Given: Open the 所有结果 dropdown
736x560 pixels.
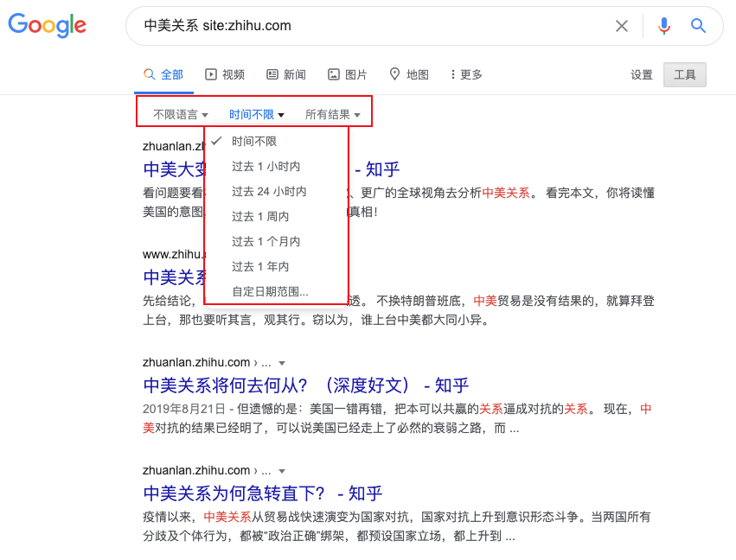Looking at the screenshot, I should [x=332, y=114].
